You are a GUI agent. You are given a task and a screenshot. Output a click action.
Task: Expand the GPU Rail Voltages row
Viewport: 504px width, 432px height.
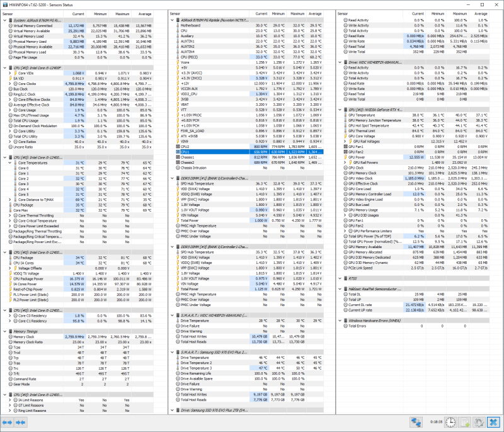tap(345, 141)
